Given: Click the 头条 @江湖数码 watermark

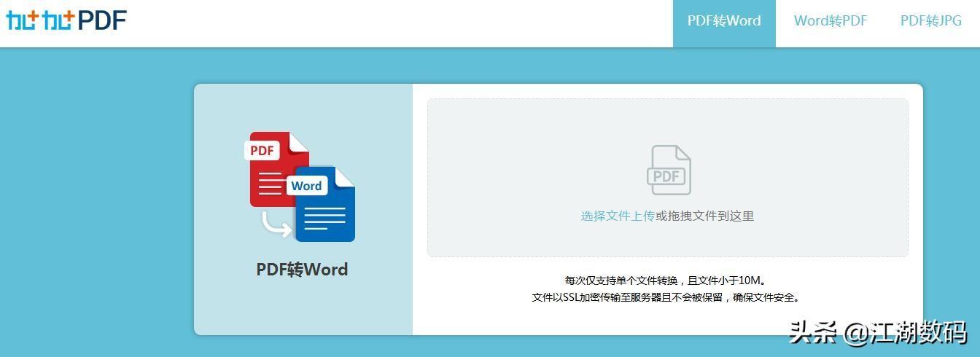Looking at the screenshot, I should point(877,332).
